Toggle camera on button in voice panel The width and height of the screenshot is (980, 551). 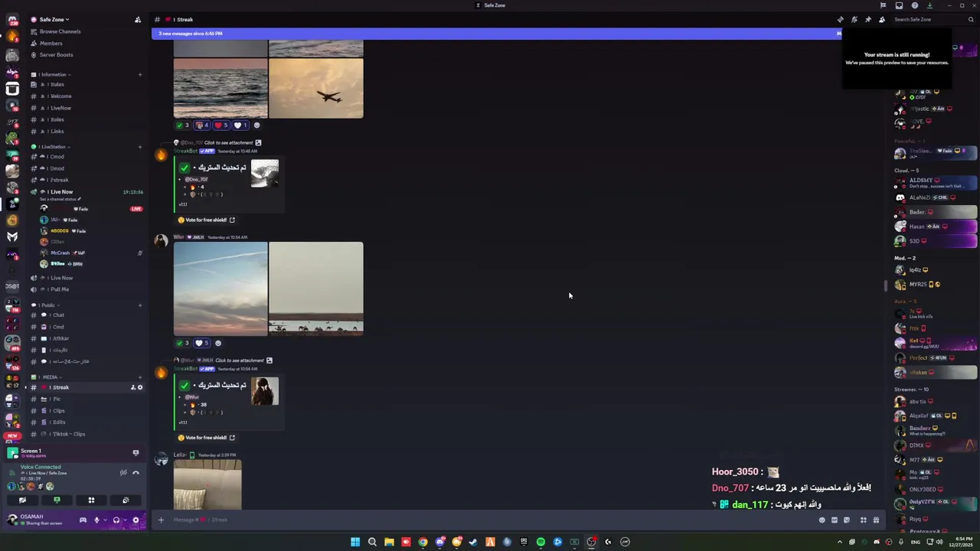(x=22, y=500)
